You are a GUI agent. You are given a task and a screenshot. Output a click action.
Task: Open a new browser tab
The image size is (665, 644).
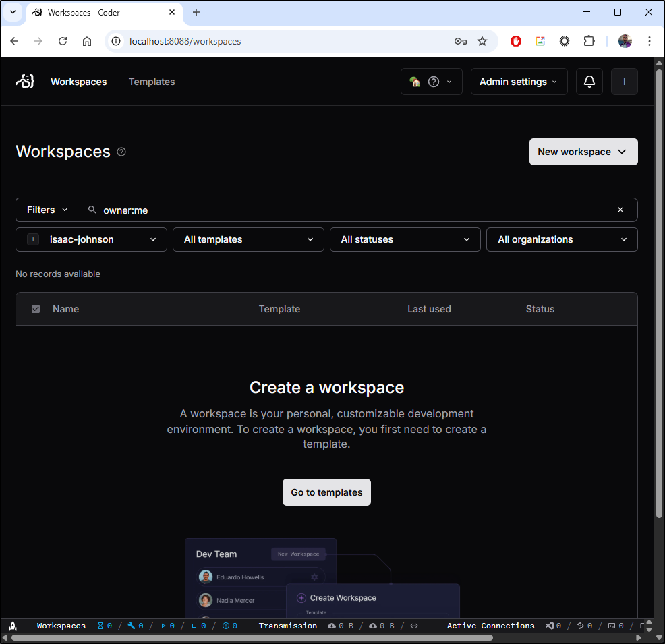point(196,12)
